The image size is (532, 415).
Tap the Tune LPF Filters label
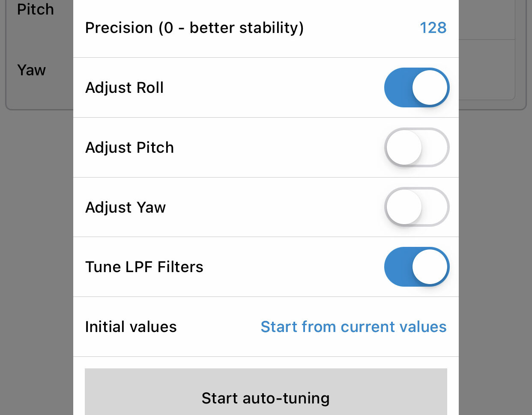144,267
